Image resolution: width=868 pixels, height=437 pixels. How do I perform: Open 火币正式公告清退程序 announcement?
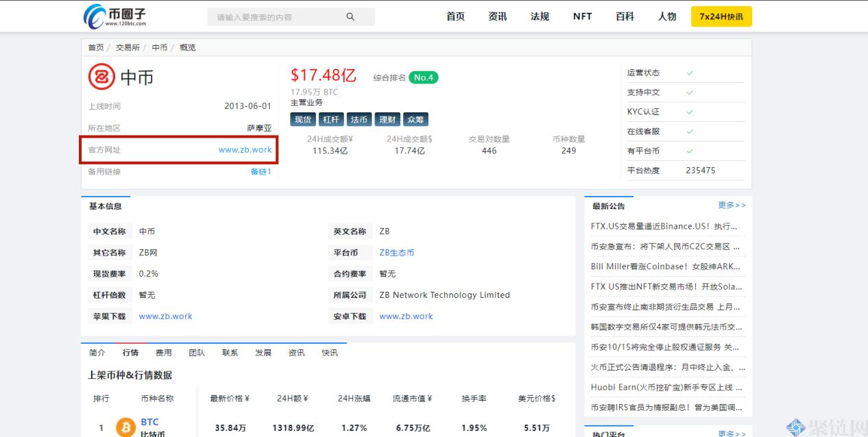pyautogui.click(x=666, y=367)
